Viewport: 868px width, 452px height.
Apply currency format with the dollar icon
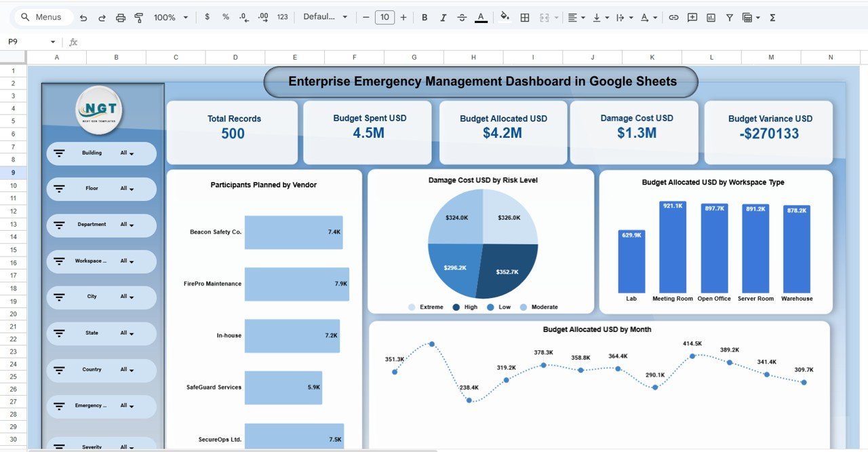[208, 17]
